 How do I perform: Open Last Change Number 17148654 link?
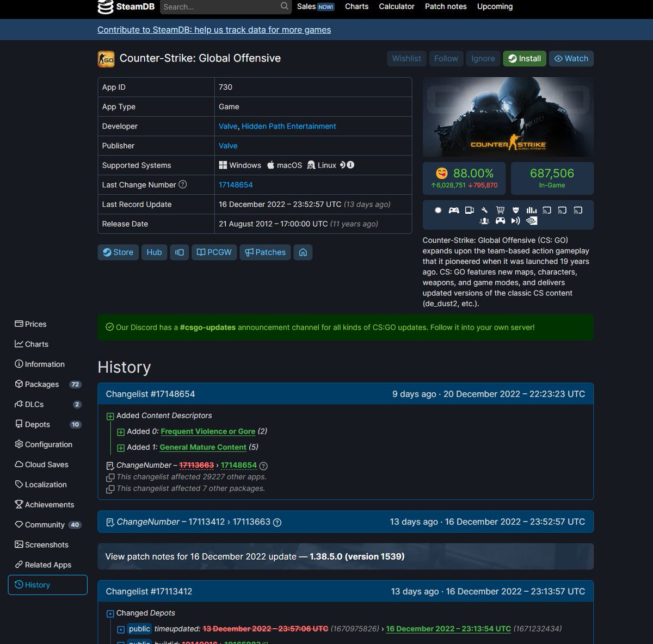click(236, 185)
